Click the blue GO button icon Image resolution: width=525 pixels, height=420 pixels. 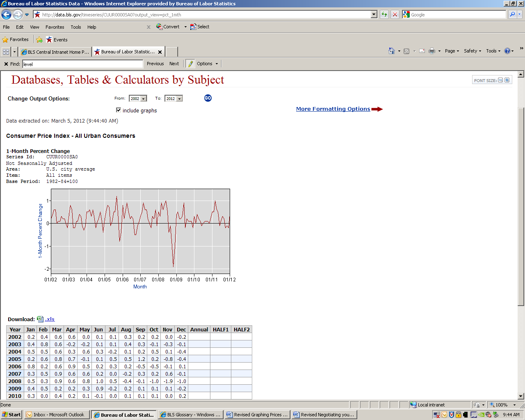click(x=208, y=98)
